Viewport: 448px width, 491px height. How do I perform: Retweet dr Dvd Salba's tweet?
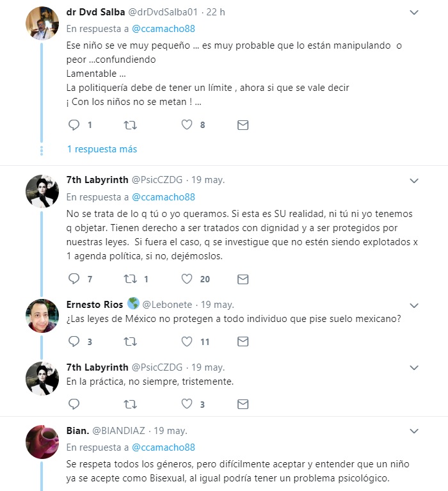point(130,125)
